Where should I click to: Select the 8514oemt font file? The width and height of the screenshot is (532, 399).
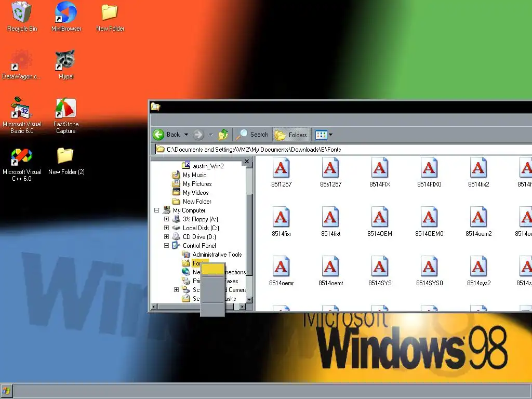point(330,271)
